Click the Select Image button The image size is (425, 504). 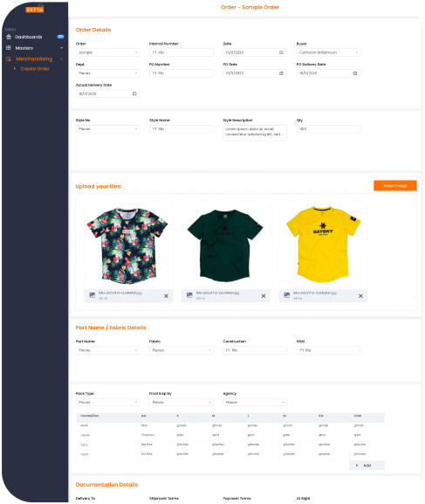point(395,185)
